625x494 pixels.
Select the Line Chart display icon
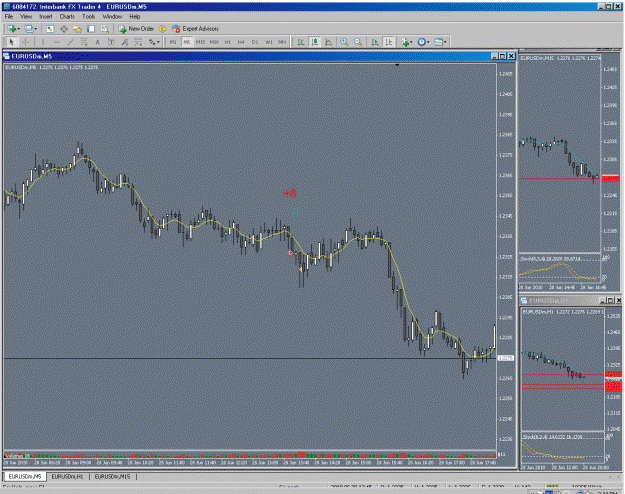tap(328, 42)
